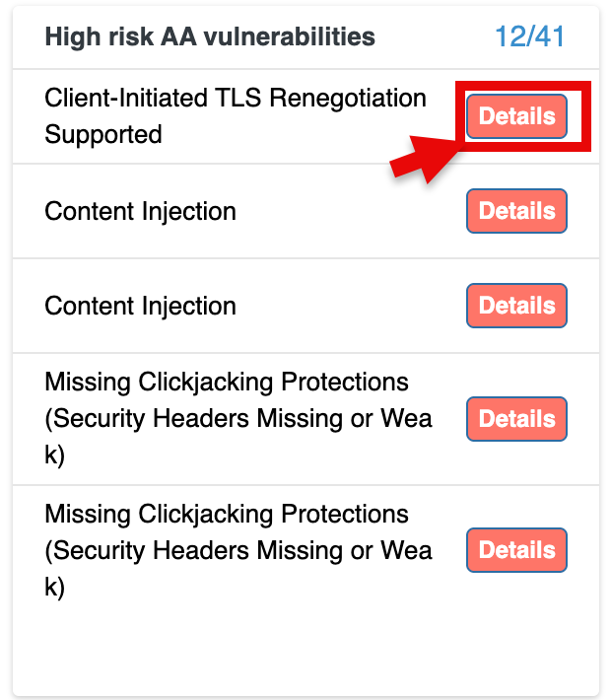Click the wrapped 'k)' in fourth row
Viewport: 611px width, 700px height.
pyautogui.click(x=54, y=455)
